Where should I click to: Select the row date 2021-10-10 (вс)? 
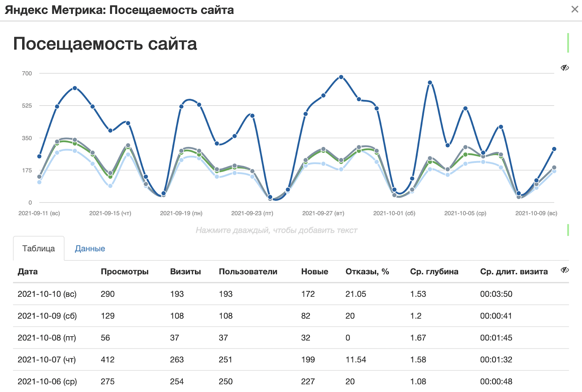point(47,294)
